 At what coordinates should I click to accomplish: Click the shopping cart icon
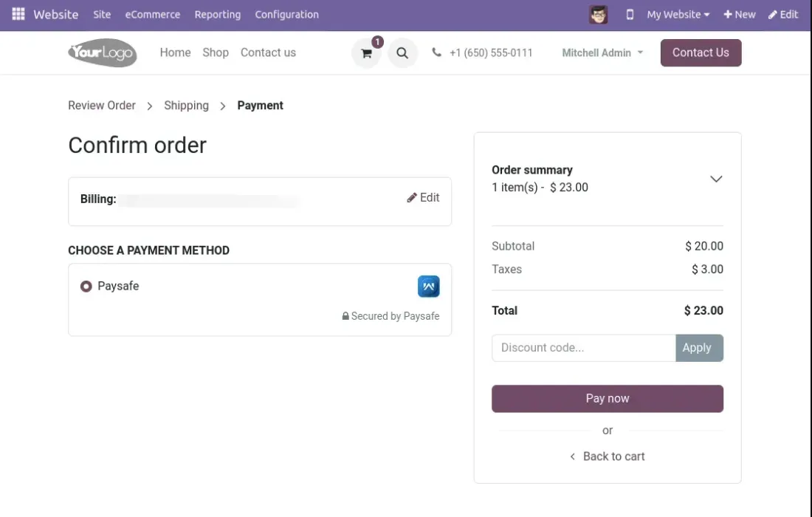[x=366, y=53]
